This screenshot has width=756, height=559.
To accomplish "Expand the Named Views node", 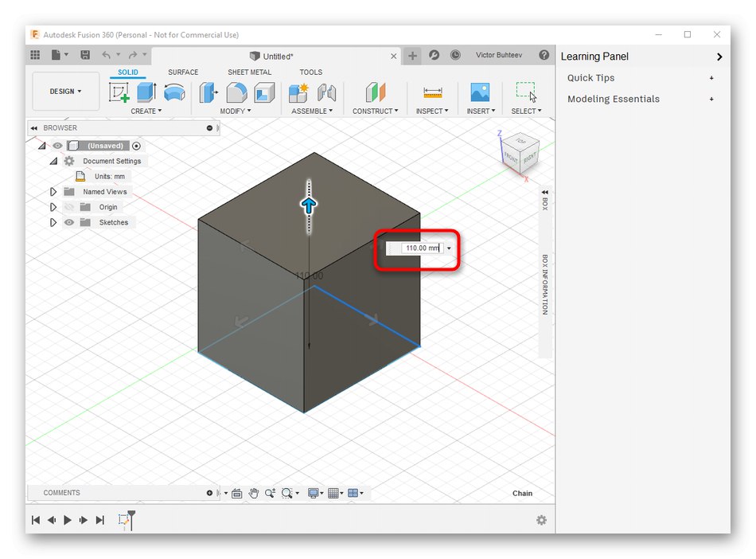I will click(x=53, y=192).
